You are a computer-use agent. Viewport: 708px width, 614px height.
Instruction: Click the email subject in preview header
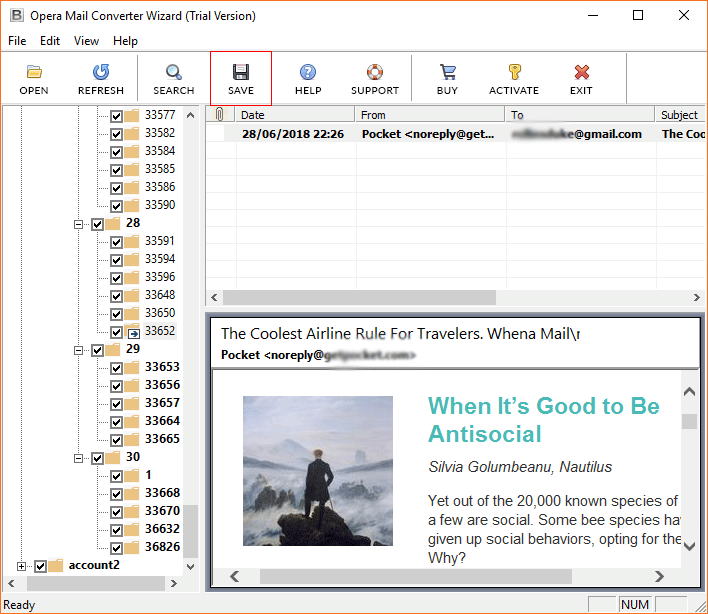[401, 334]
